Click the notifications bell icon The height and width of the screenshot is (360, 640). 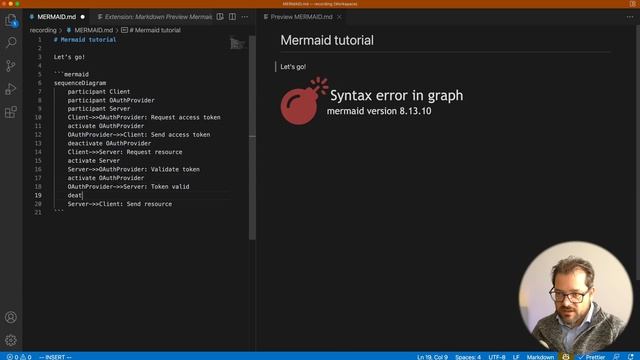click(x=631, y=357)
